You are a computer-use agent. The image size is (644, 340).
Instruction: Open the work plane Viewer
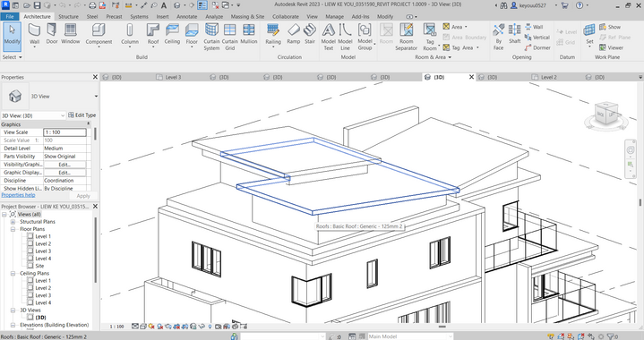611,47
